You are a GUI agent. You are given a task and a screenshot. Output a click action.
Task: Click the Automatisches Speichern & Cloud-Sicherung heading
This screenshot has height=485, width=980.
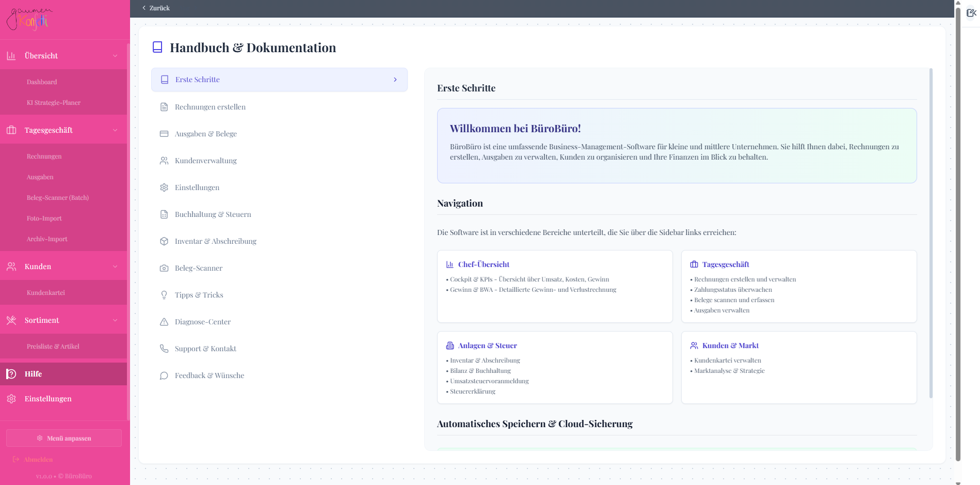[535, 424]
